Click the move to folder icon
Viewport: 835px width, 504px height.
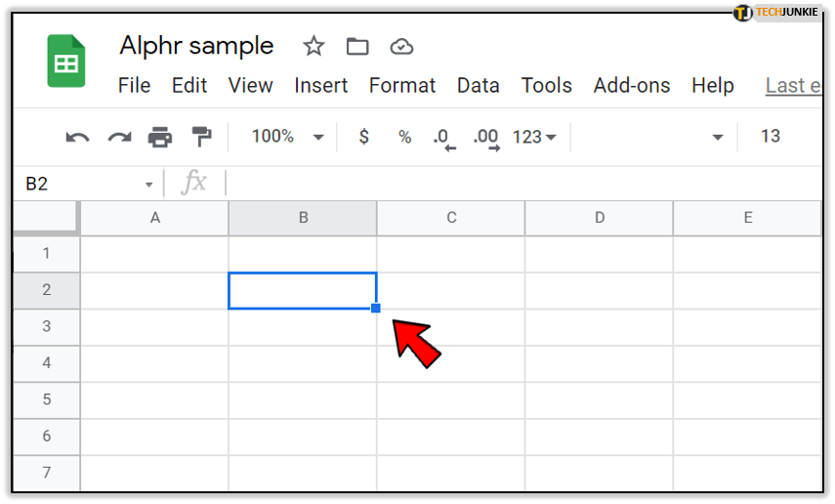pyautogui.click(x=357, y=46)
